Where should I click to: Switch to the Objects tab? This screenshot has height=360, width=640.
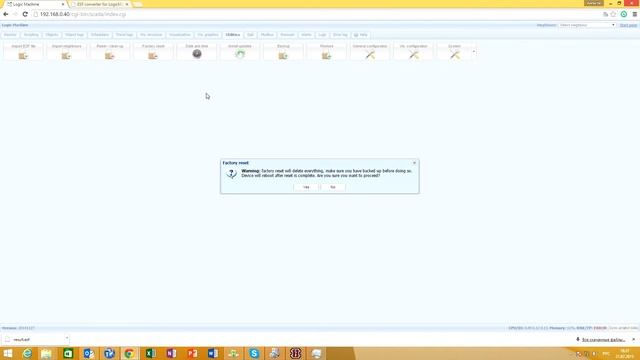coord(52,35)
